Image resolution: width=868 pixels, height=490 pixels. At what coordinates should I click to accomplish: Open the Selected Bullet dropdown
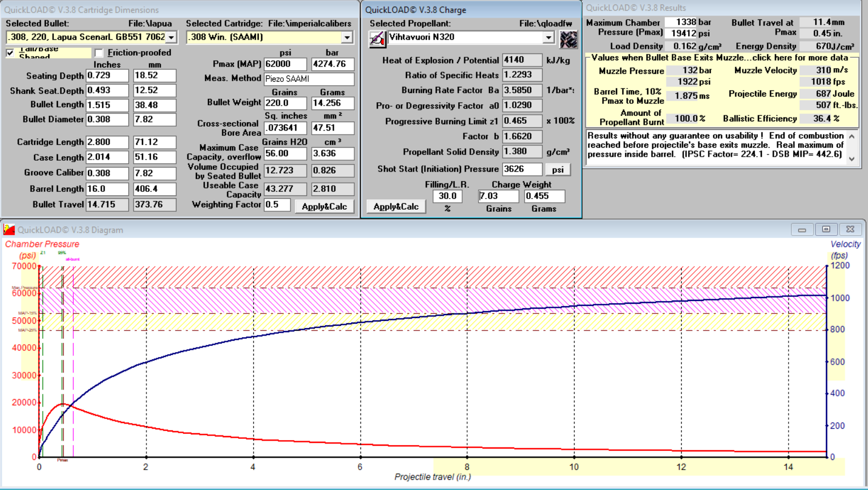click(171, 37)
